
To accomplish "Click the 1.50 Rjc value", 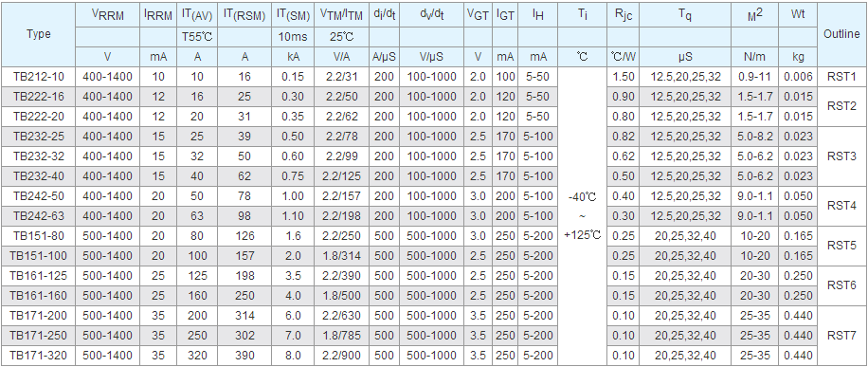I will click(623, 77).
